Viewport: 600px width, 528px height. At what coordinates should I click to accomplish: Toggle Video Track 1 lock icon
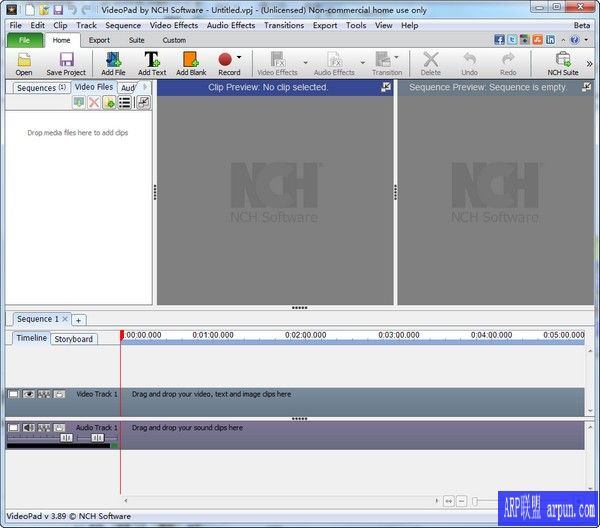59,394
